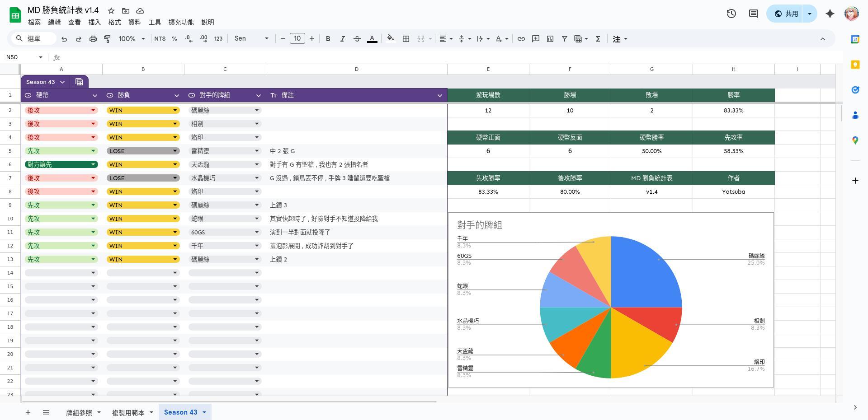
Task: Open the fill color picker
Action: coord(390,39)
